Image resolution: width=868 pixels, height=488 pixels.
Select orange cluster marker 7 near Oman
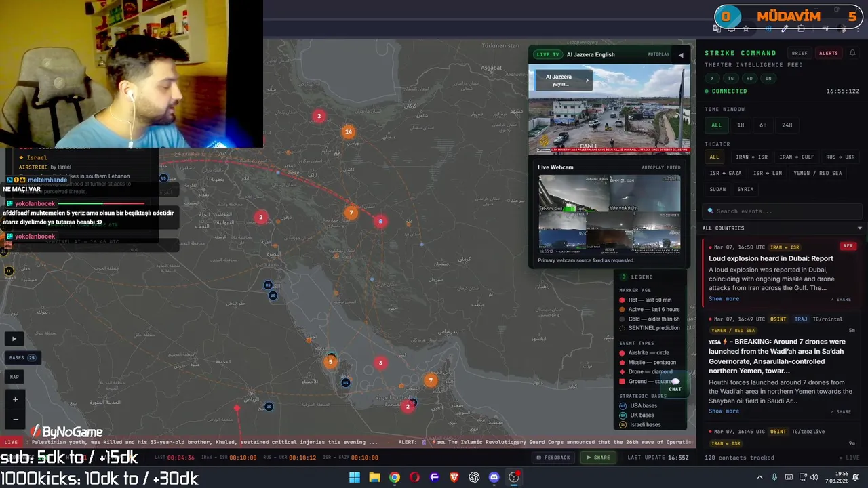[x=430, y=380]
